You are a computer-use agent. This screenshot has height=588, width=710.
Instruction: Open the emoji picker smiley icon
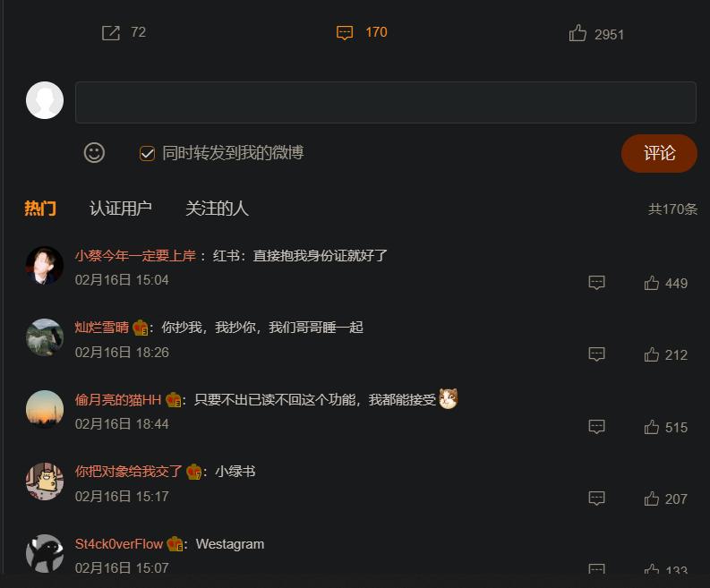pos(94,152)
